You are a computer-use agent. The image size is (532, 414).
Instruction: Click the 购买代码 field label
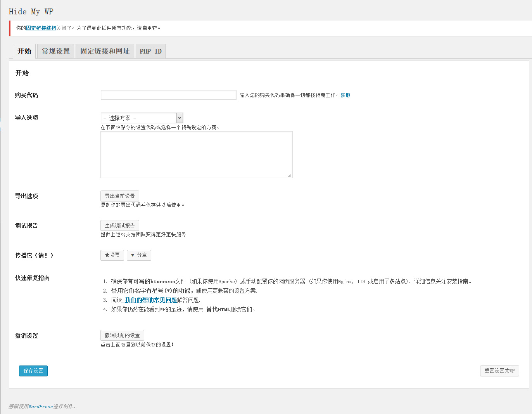click(27, 95)
